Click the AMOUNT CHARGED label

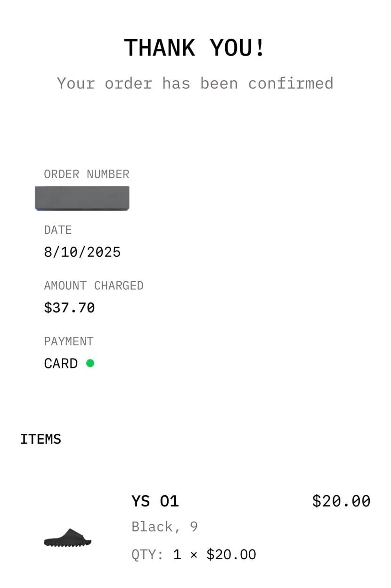tap(93, 286)
